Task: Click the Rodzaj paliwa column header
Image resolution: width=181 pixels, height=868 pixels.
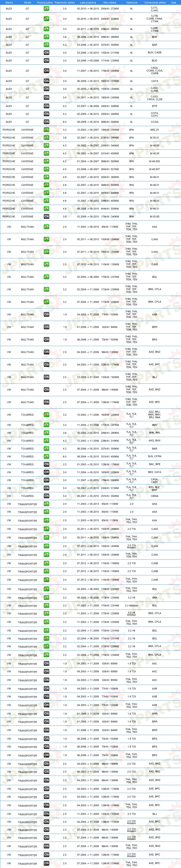Action: coord(45,2)
